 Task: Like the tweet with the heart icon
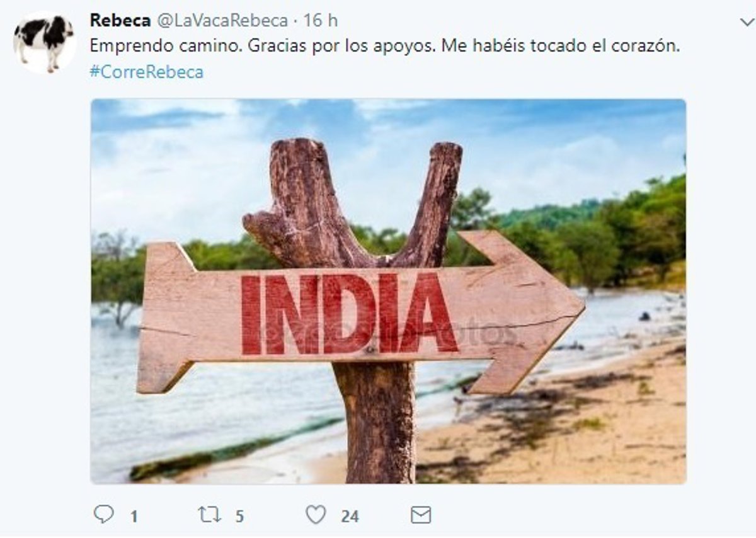click(x=316, y=515)
